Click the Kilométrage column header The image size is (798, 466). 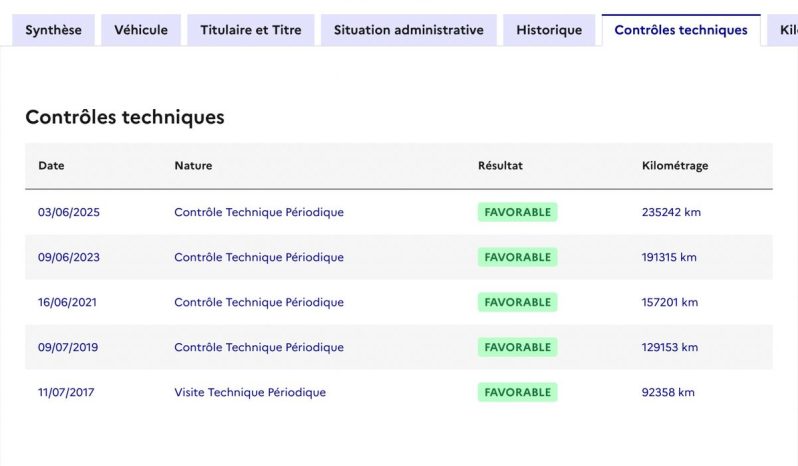pyautogui.click(x=675, y=166)
